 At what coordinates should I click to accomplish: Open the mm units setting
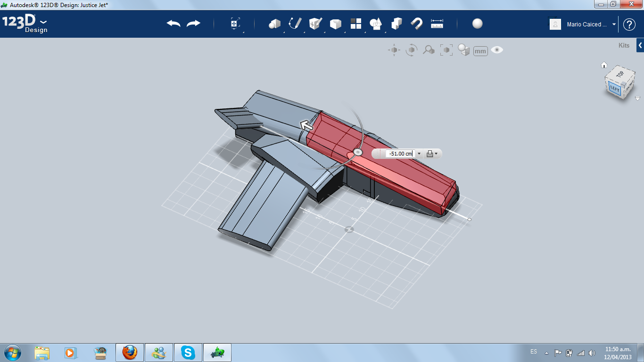tap(480, 51)
